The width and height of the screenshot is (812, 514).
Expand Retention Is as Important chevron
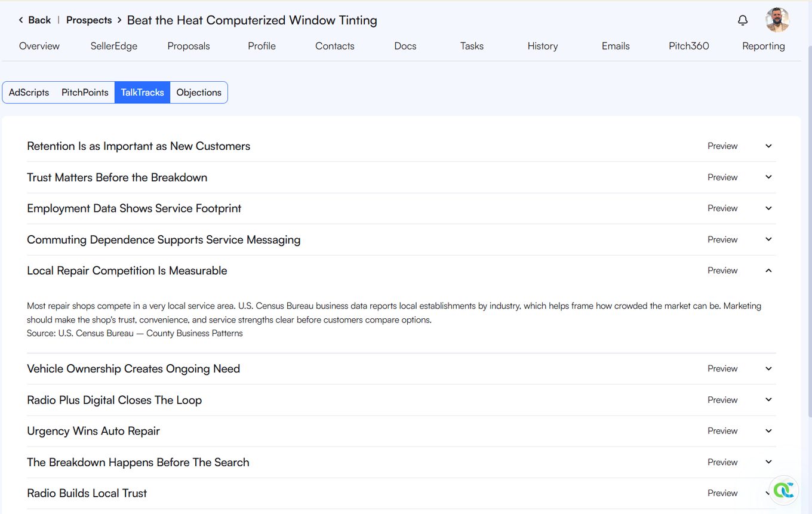(768, 146)
